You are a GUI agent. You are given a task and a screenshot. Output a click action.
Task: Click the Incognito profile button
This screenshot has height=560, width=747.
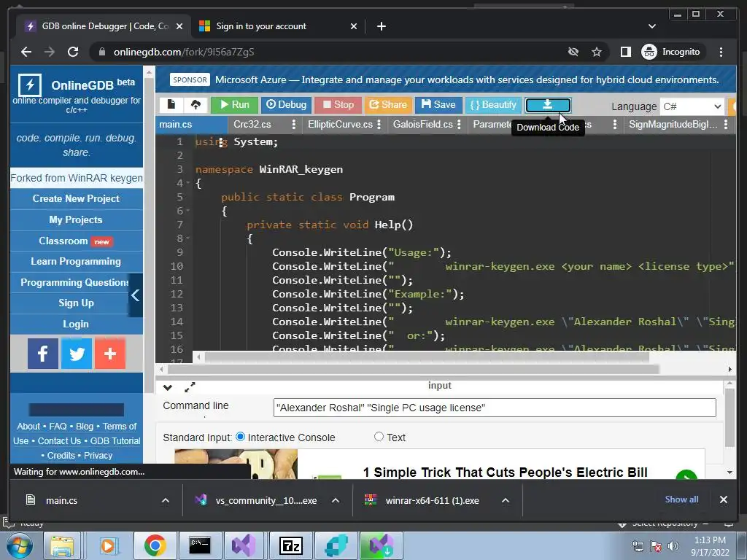click(672, 52)
